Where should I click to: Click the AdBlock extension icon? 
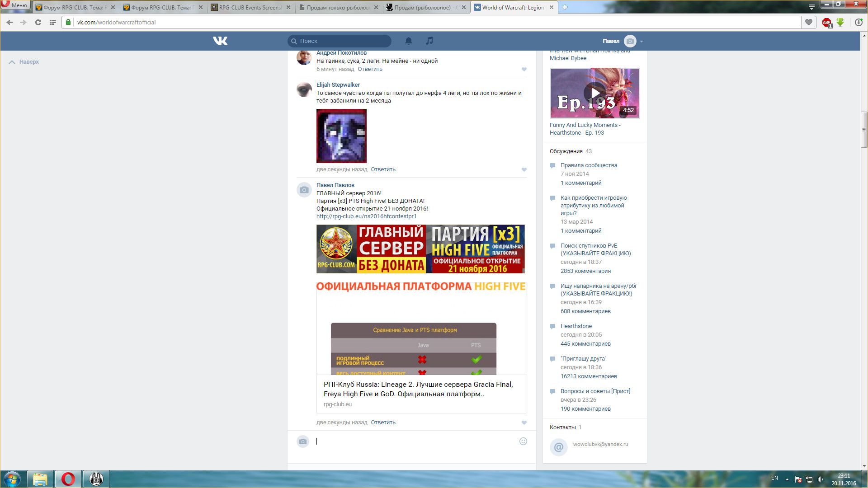pyautogui.click(x=826, y=22)
